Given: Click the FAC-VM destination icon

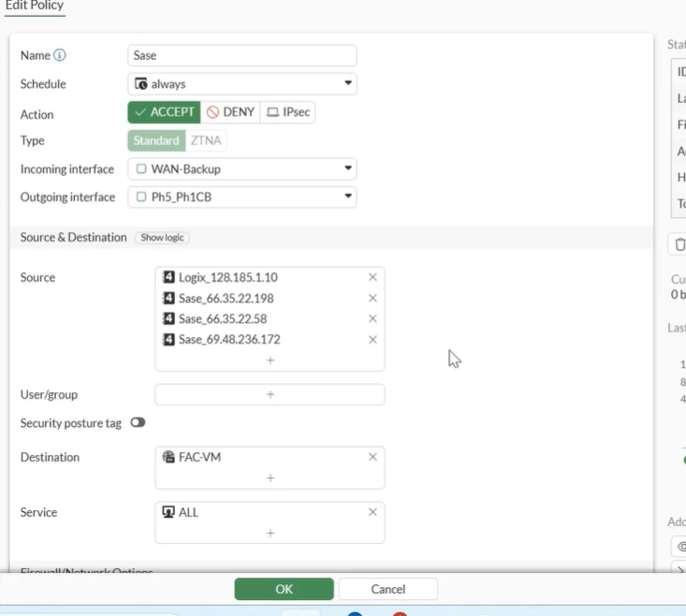Looking at the screenshot, I should point(168,457).
